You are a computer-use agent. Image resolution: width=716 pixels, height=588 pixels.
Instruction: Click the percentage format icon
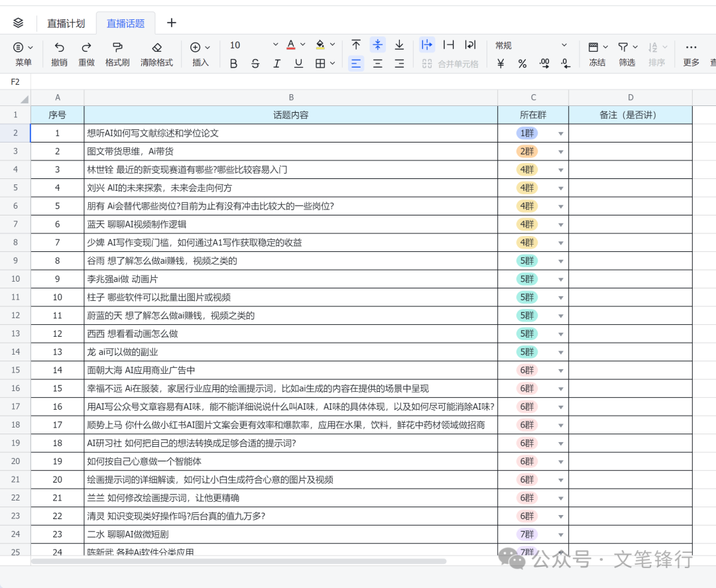click(x=521, y=63)
